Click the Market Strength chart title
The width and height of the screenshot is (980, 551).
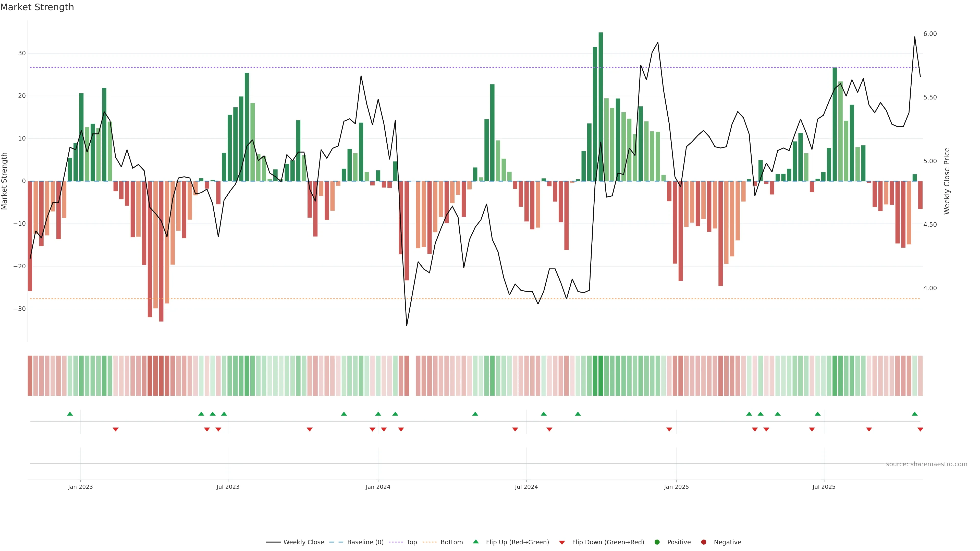(37, 7)
